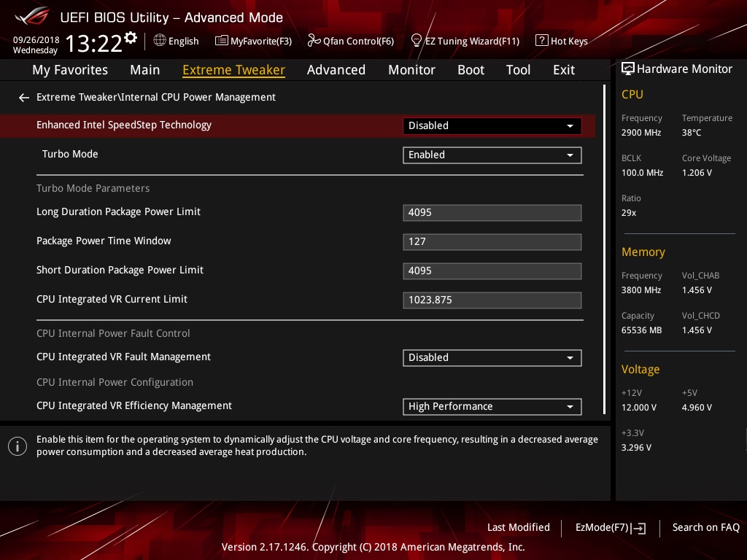The image size is (747, 560).
Task: Click +3.3V value 3.296 V
Action: [x=636, y=448]
